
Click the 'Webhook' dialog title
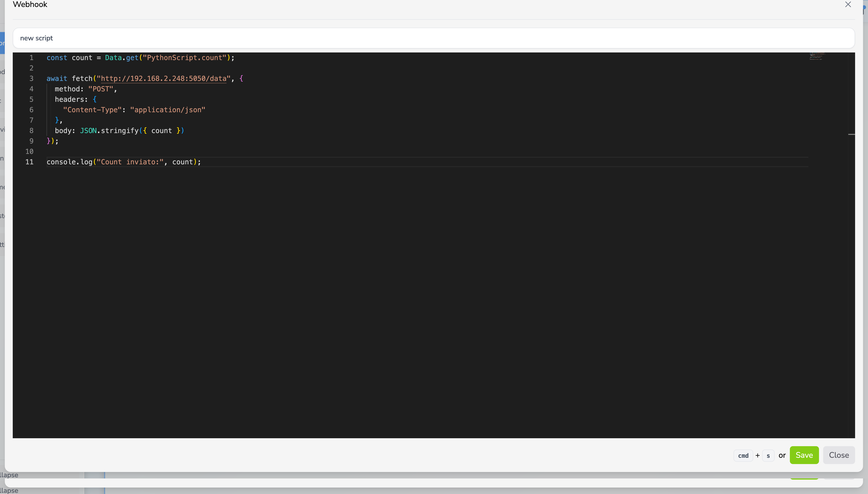point(30,4)
